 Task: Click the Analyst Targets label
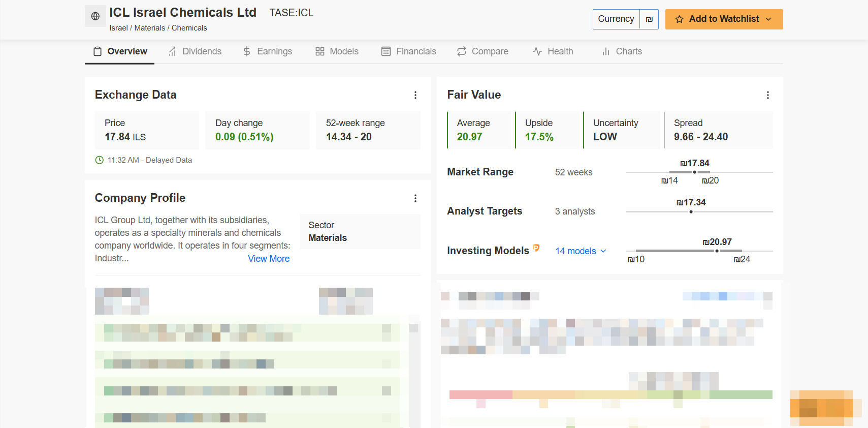click(x=485, y=211)
